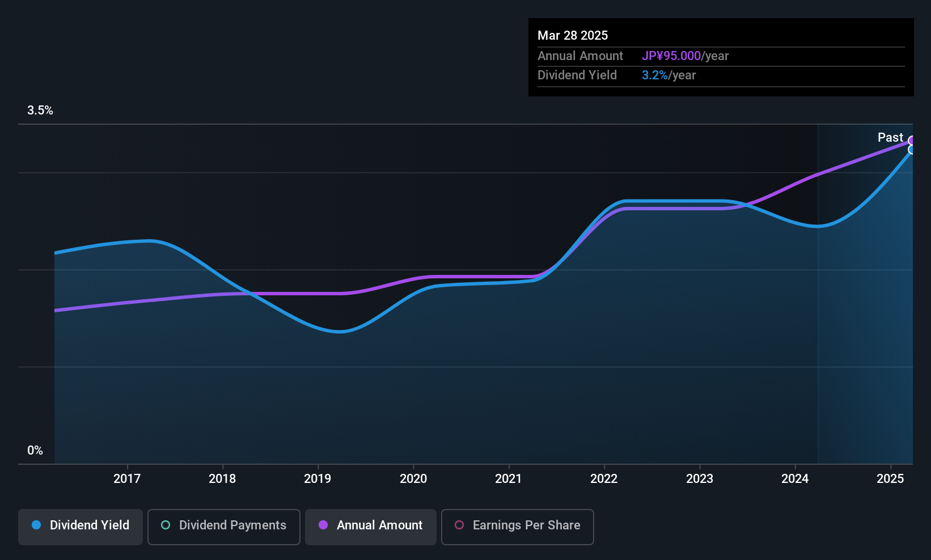Select the blue Dividend Yield endpoint marker
Viewport: 931px width, 560px height.
click(912, 150)
